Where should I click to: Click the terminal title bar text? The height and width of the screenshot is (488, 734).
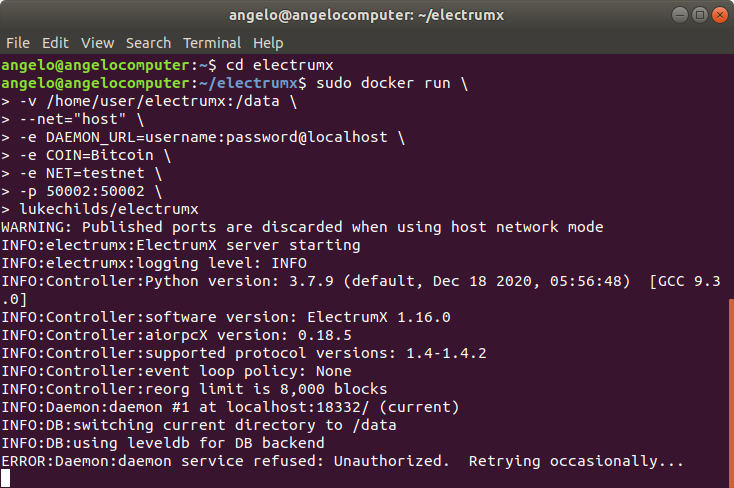(x=367, y=15)
